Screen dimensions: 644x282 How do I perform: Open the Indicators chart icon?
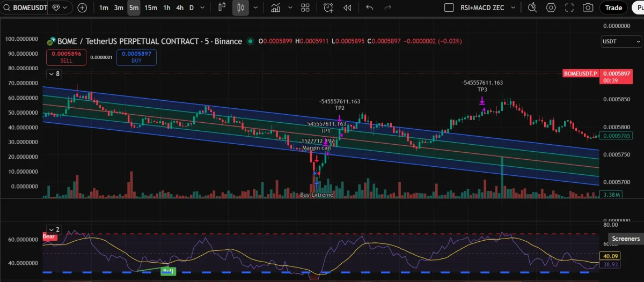[276, 8]
